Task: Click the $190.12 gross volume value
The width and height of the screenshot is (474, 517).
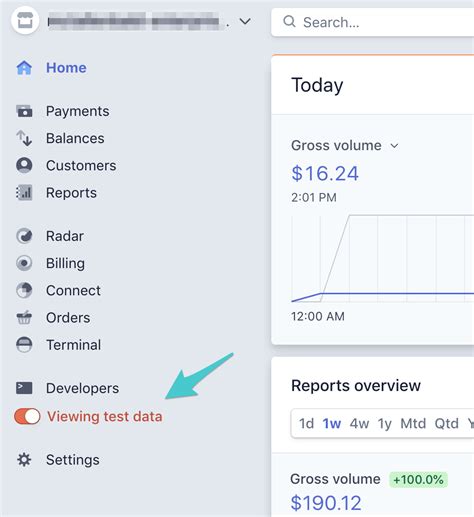Action: click(x=326, y=503)
